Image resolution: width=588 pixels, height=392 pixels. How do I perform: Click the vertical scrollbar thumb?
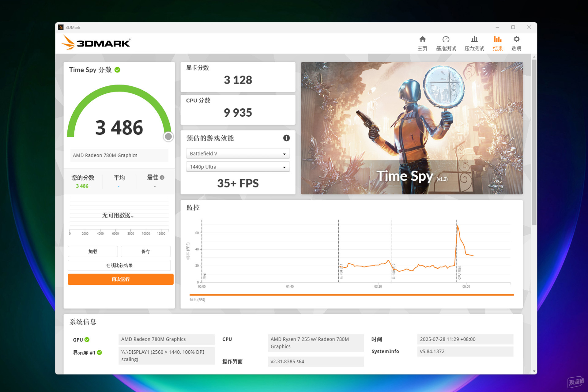(x=534, y=142)
